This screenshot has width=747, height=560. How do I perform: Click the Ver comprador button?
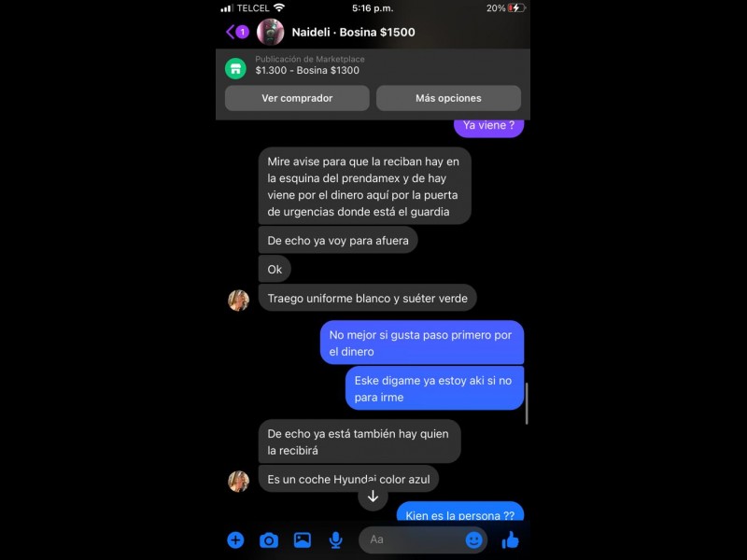(x=297, y=98)
